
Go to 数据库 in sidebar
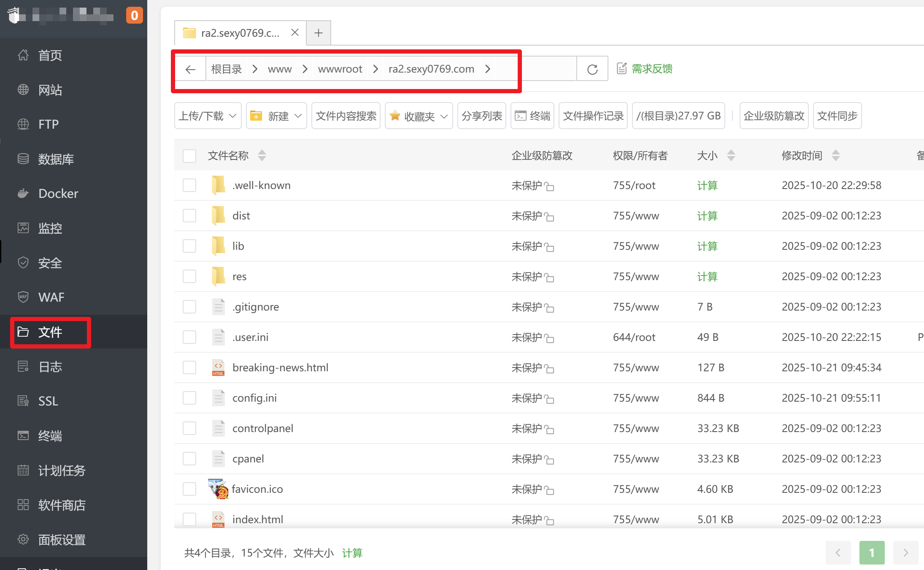click(x=56, y=159)
